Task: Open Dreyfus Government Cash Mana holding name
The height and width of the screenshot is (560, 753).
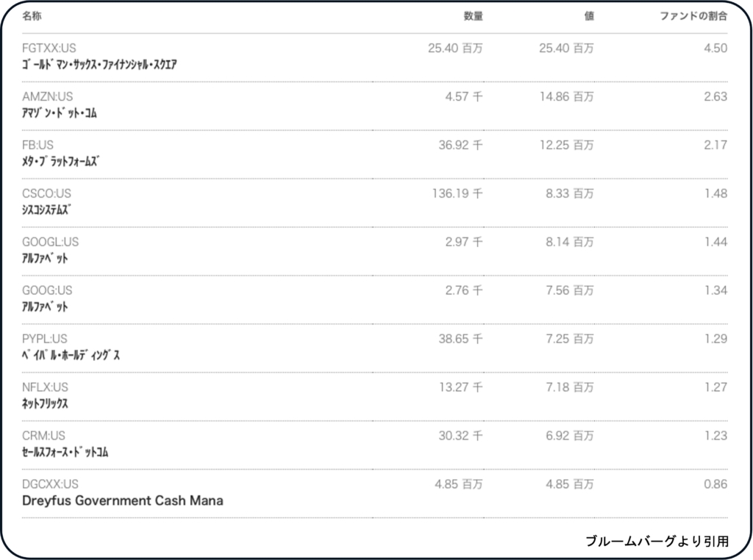Action: click(x=123, y=501)
